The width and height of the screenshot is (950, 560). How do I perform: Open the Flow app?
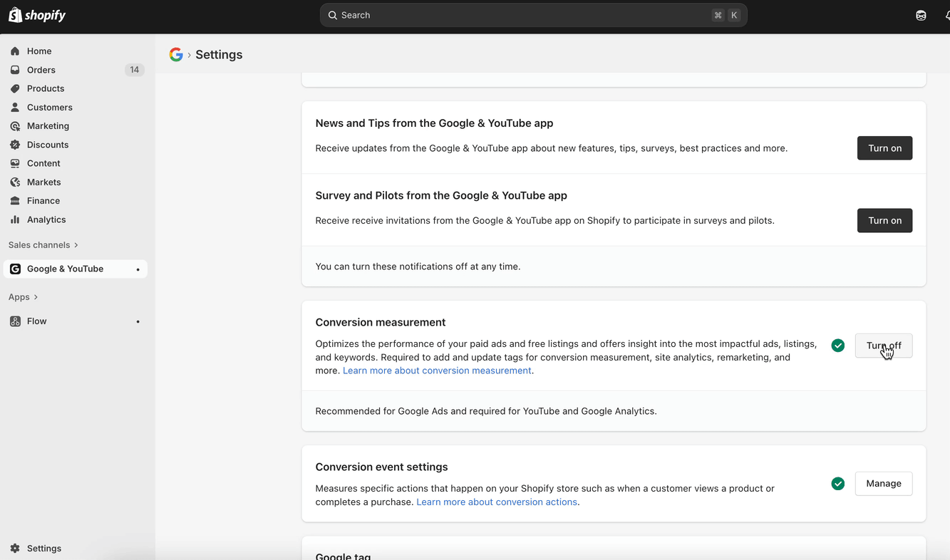(x=37, y=321)
